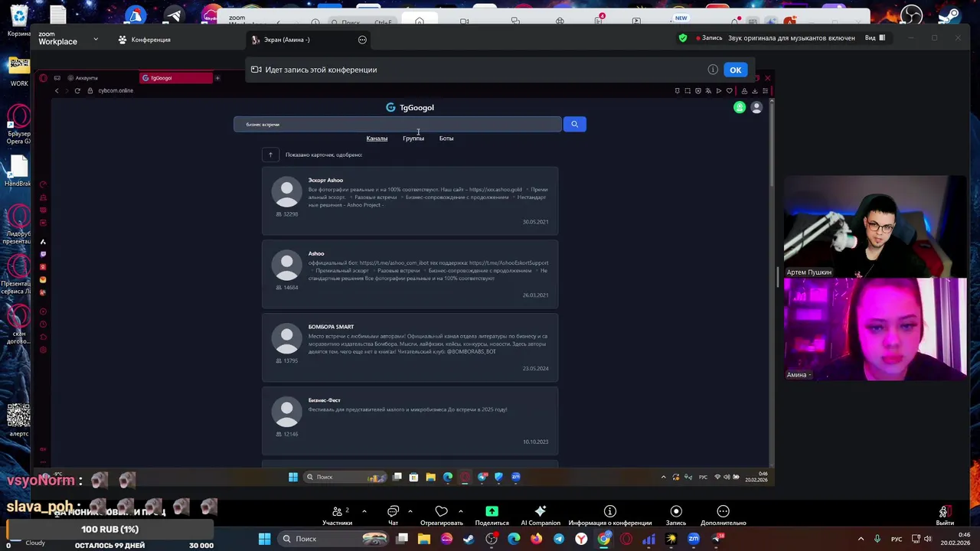Click the TgGoogol browser tab
Screen dimensions: 980x551
(x=175, y=78)
